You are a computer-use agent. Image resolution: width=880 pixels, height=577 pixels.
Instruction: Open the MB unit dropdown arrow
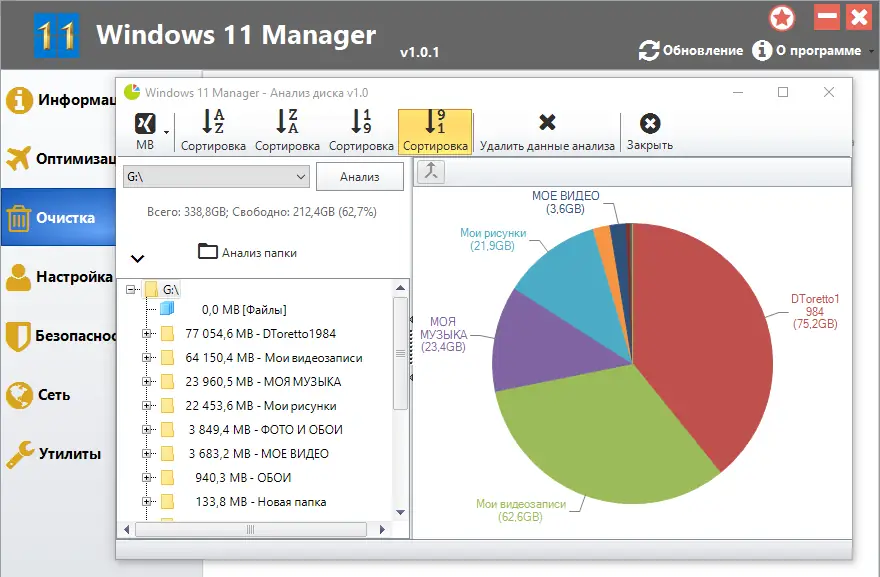coord(167,132)
